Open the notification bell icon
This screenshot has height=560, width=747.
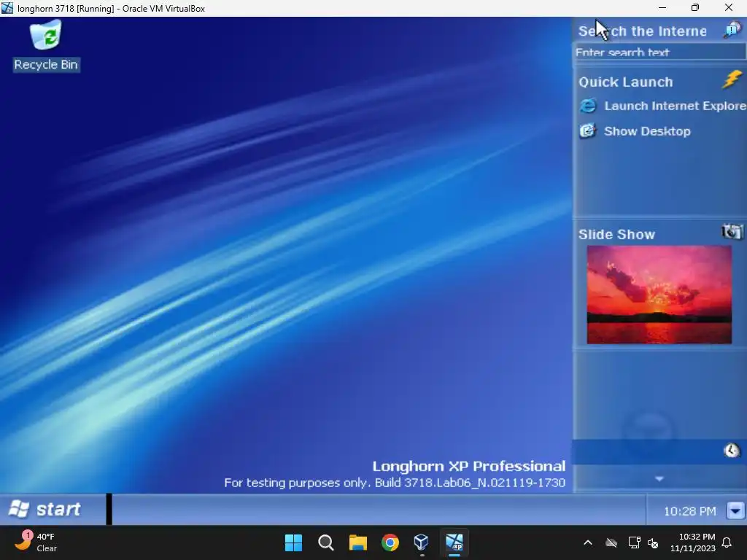tap(727, 542)
